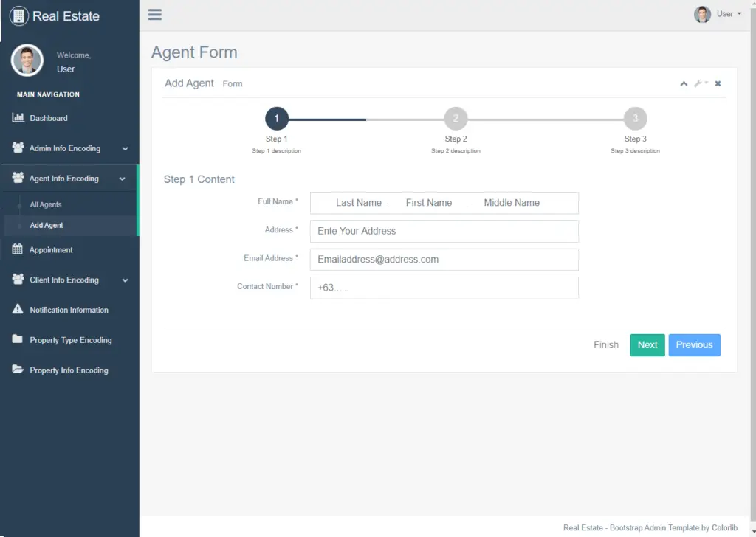
Task: Click Step 1 circle indicator
Action: click(277, 118)
